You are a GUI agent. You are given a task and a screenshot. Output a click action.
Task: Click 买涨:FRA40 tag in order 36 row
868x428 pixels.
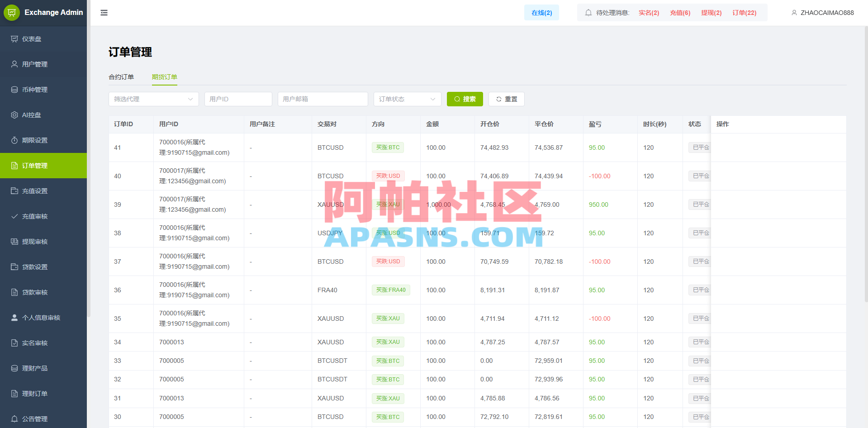click(x=391, y=290)
